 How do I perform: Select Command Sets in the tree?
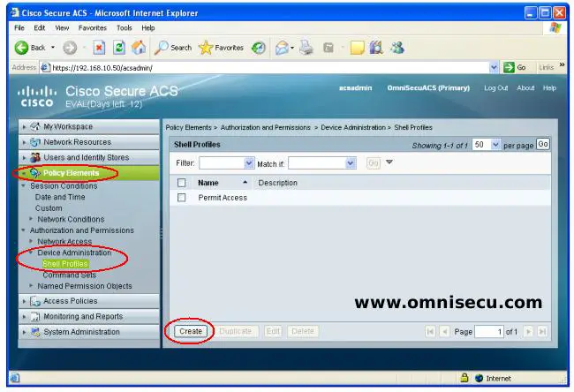point(70,275)
